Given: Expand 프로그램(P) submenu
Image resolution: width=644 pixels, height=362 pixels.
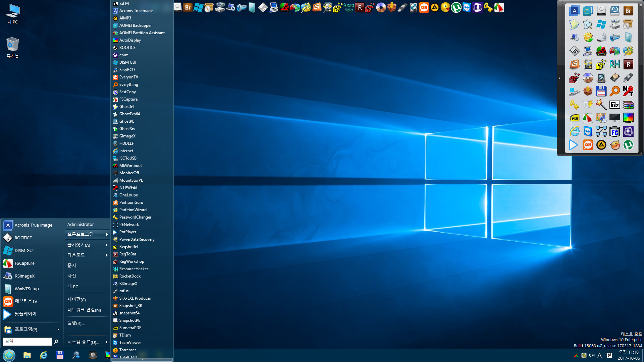Looking at the screenshot, I should tap(33, 329).
